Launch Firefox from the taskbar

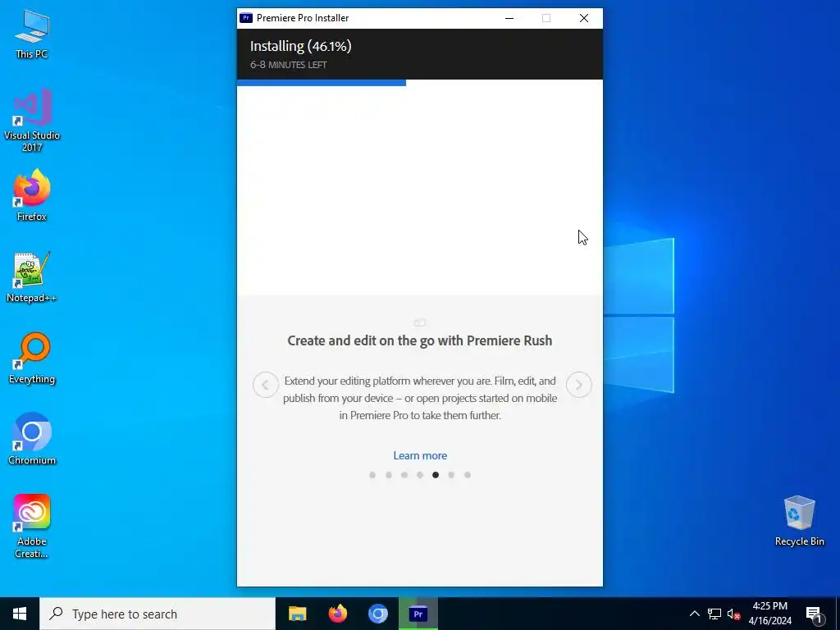[337, 614]
